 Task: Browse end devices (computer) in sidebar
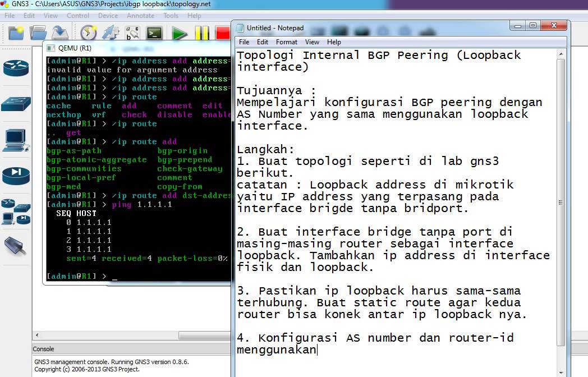point(16,140)
